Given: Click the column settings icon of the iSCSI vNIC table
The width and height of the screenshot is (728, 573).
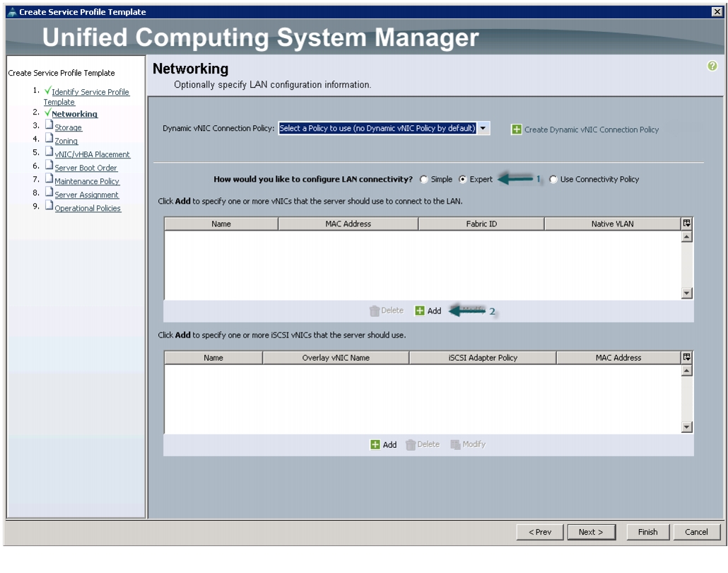Looking at the screenshot, I should [x=687, y=357].
